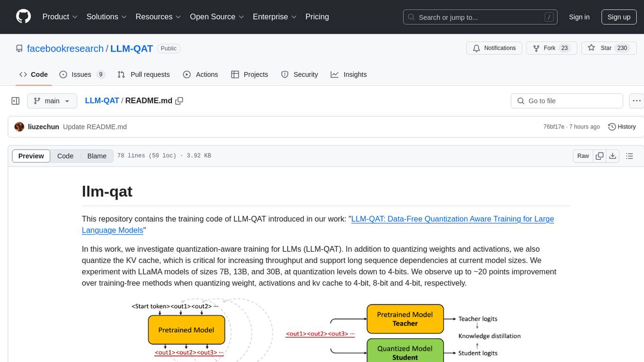Expand the Solutions menu
Viewport: 644px width, 362px height.
click(x=107, y=17)
